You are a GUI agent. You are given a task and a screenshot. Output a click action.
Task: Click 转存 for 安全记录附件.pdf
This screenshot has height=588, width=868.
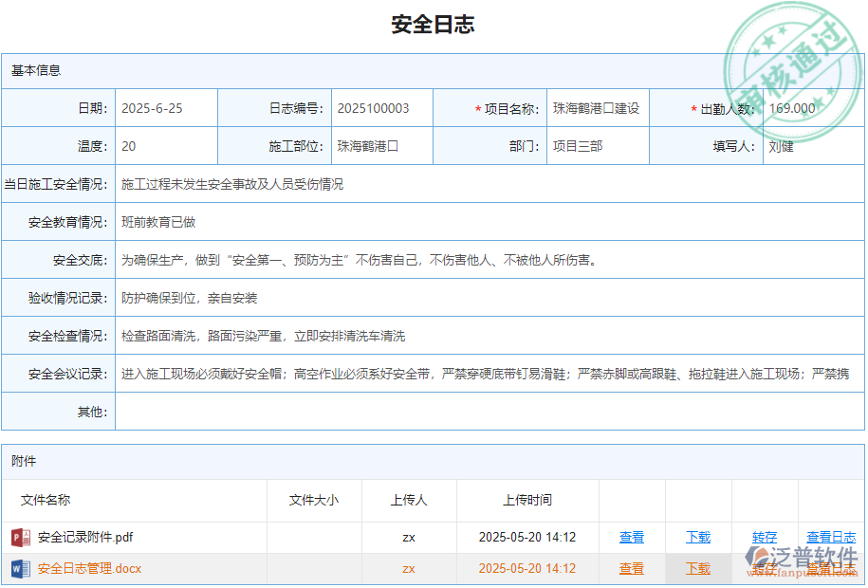coord(765,537)
